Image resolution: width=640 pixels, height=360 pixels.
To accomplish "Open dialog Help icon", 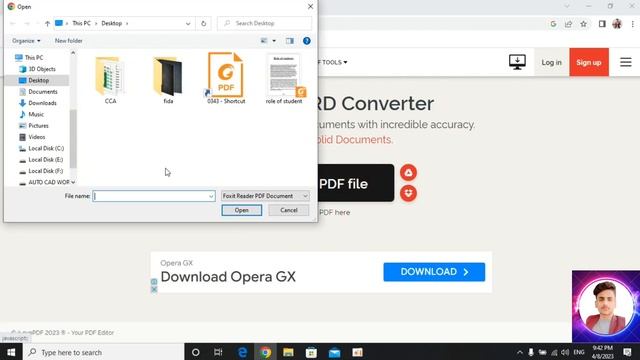I will coord(307,41).
